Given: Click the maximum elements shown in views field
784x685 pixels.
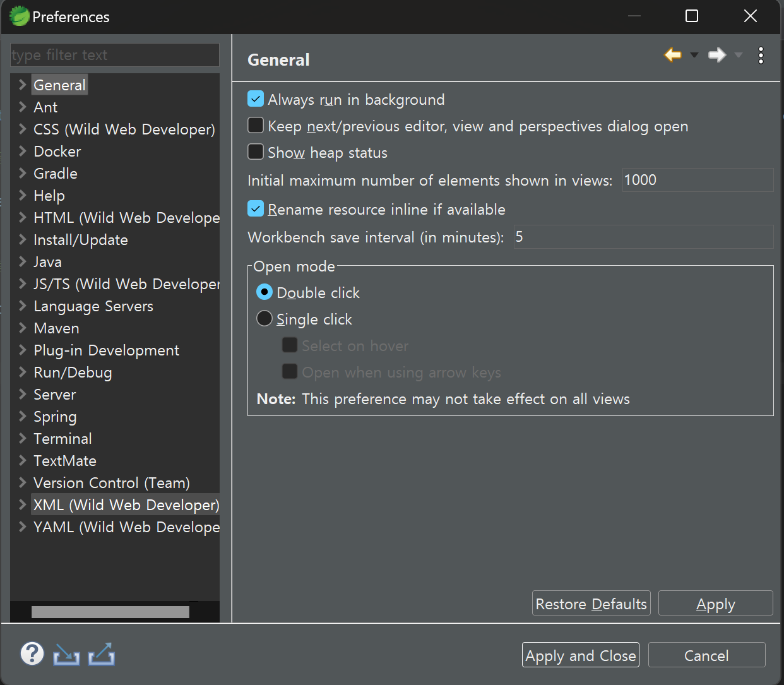Looking at the screenshot, I should (698, 180).
